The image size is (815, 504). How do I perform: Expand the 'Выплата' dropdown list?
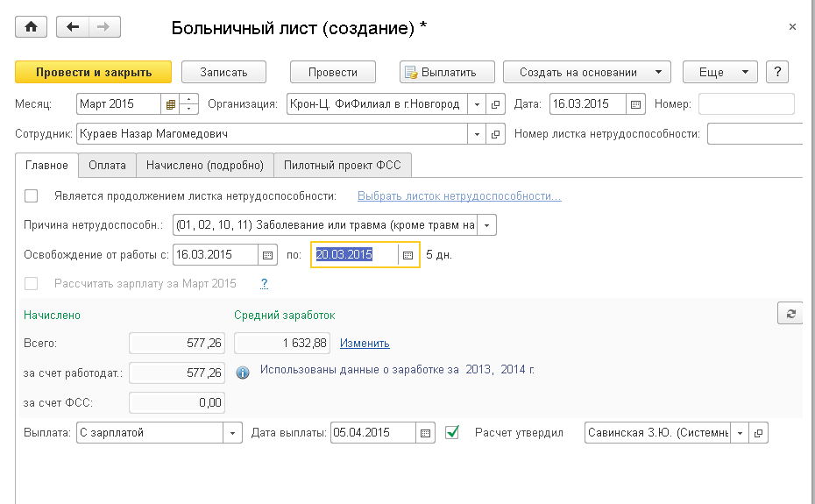[233, 433]
